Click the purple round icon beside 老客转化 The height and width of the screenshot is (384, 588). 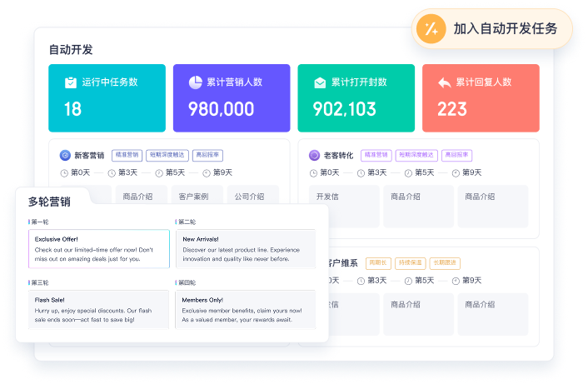pos(314,155)
